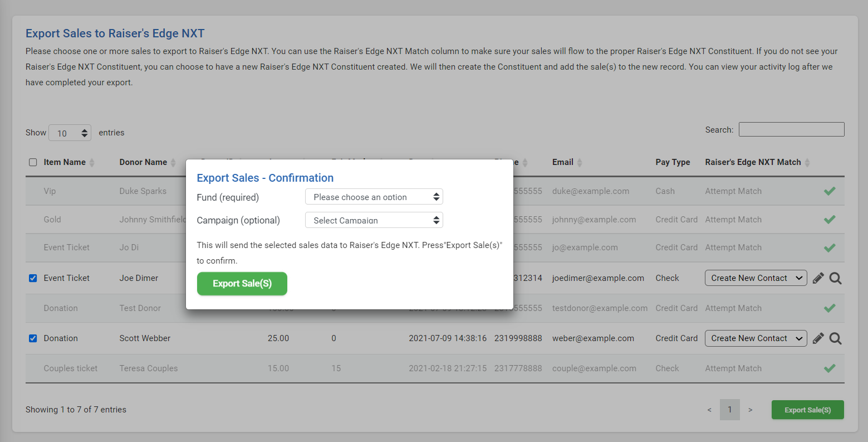Open the Fund (required) dropdown

point(374,197)
